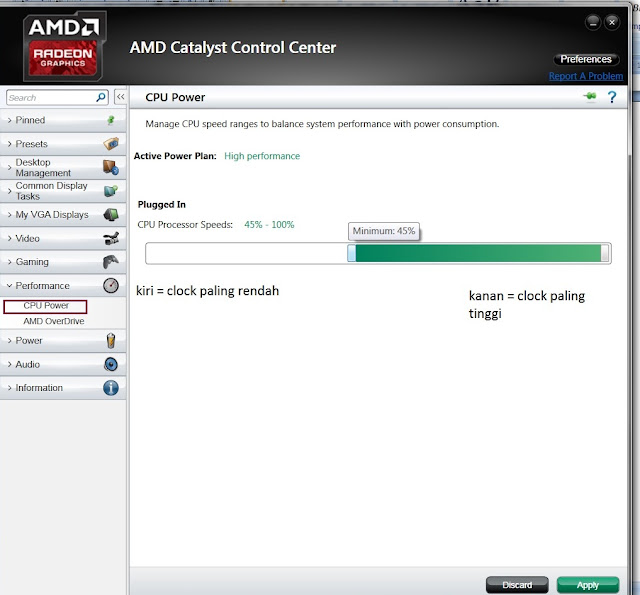The height and width of the screenshot is (595, 640).
Task: Click the CPU Power page title
Action: [x=175, y=97]
